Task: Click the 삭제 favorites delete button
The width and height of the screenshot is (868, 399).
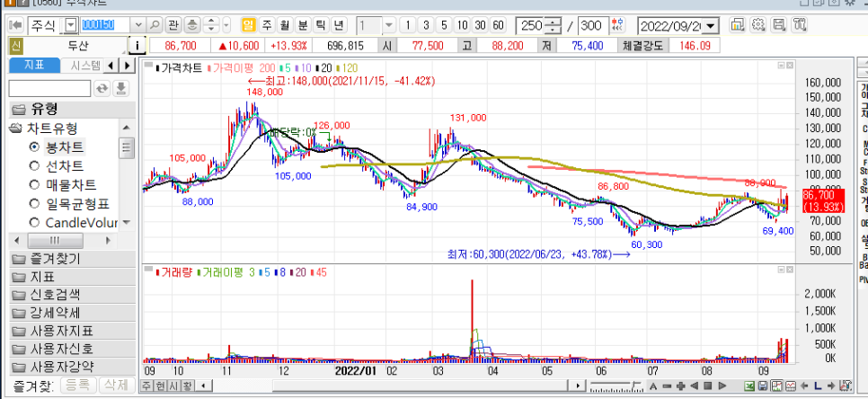Action: (116, 385)
